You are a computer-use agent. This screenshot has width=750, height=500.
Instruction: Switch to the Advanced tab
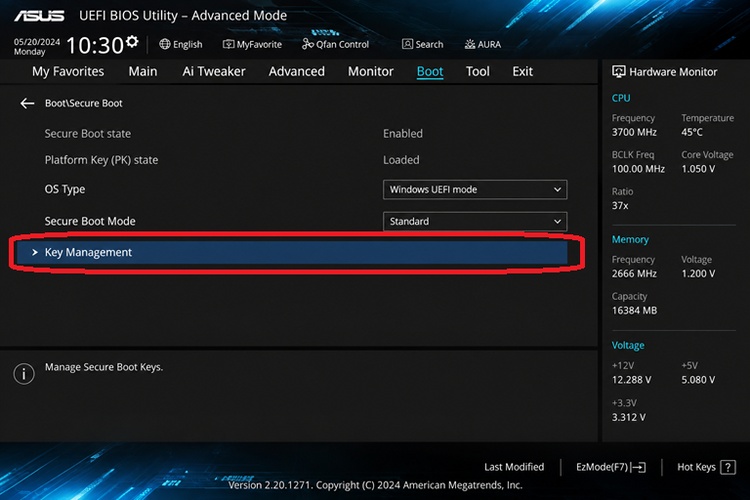coord(297,71)
